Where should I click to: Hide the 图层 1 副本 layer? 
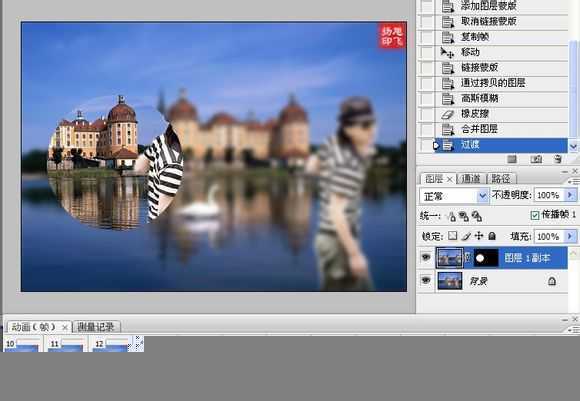[426, 257]
